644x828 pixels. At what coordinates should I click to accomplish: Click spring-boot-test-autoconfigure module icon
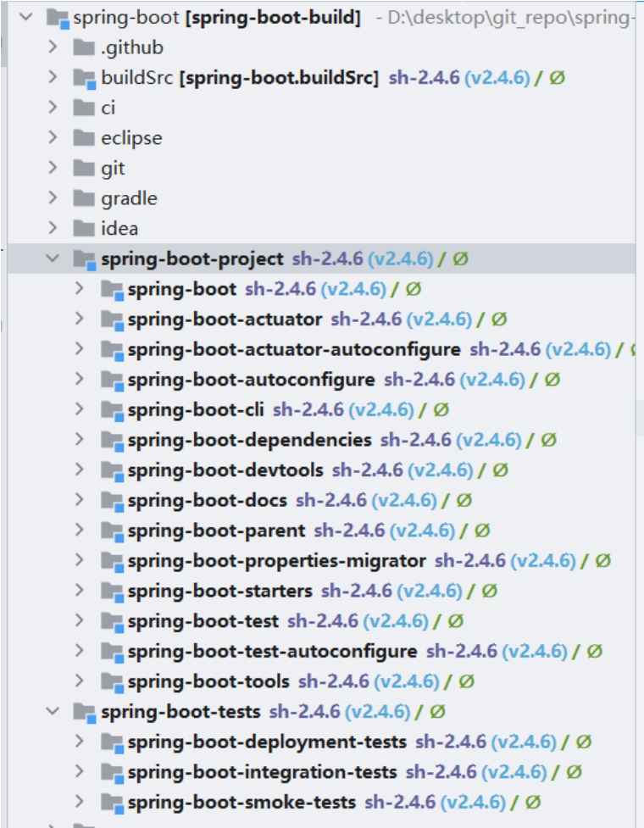coord(112,653)
